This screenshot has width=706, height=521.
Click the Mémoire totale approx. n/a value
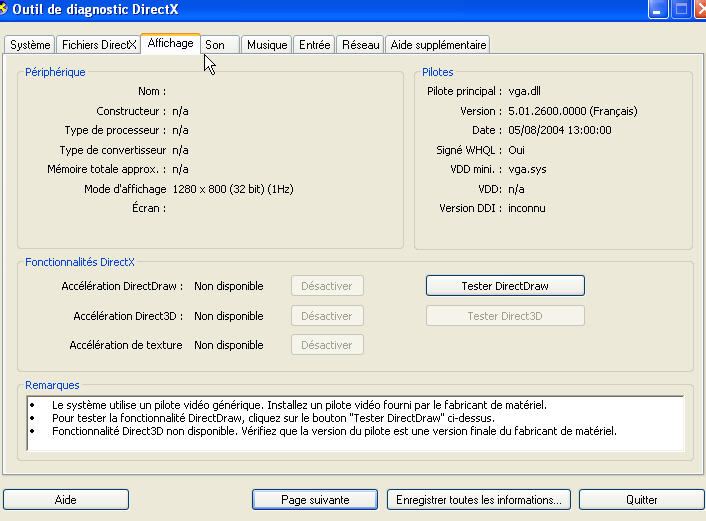click(180, 169)
